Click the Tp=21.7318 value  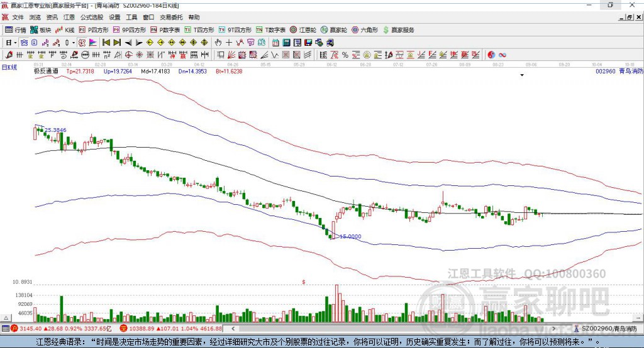point(80,71)
